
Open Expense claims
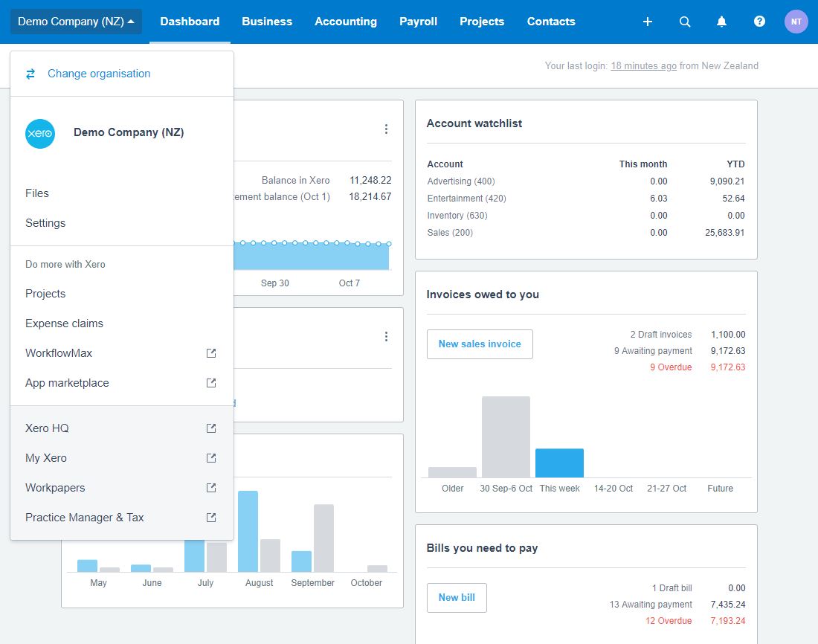[x=121, y=323]
